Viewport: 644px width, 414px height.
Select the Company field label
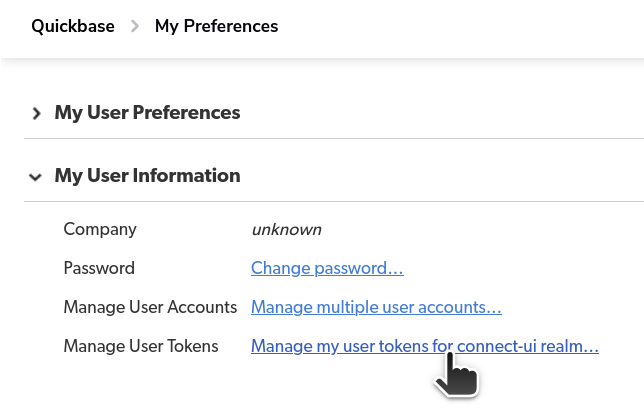[100, 229]
